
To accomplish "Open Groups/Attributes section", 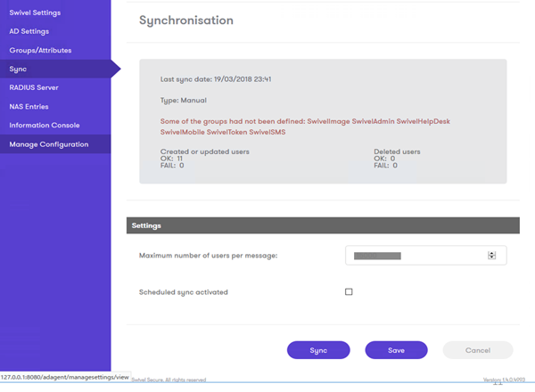I will click(x=40, y=51).
